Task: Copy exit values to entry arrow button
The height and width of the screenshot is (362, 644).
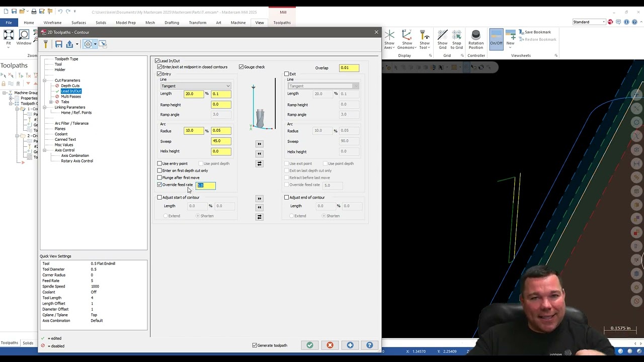Action: pos(259,154)
